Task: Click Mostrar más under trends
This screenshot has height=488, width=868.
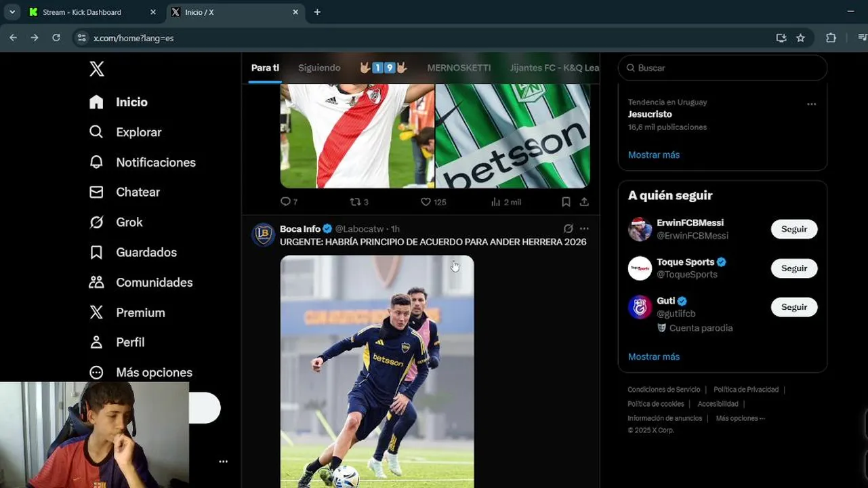Action: (x=654, y=155)
